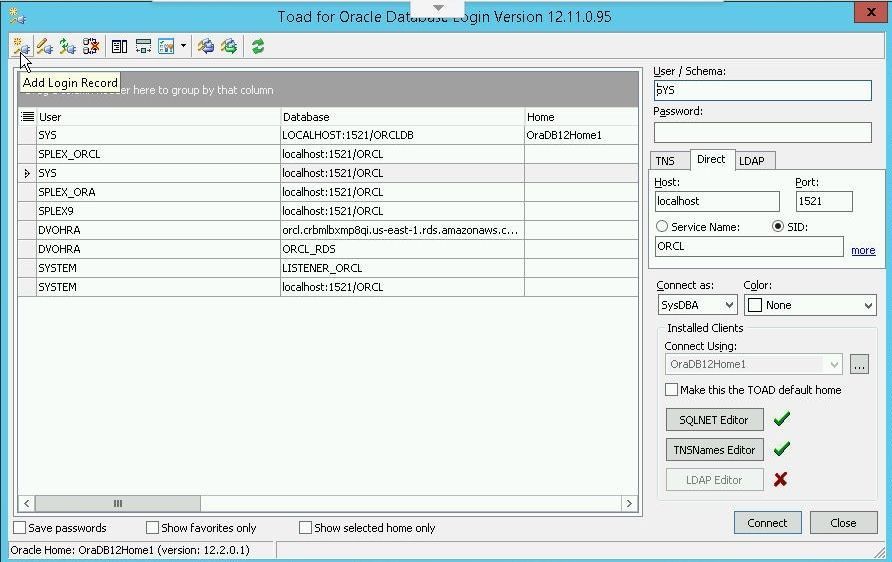Click the Oracle Home status bar text

click(x=130, y=550)
